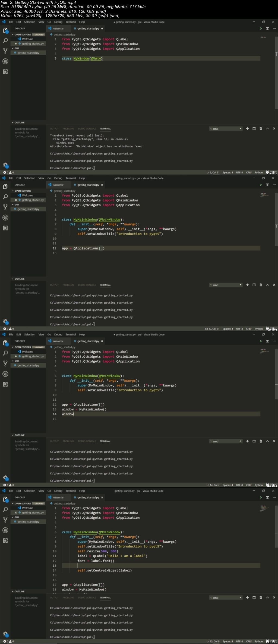
Task: Click 'UTF-8' encoding in the Traceback frame
Action: click(x=239, y=173)
